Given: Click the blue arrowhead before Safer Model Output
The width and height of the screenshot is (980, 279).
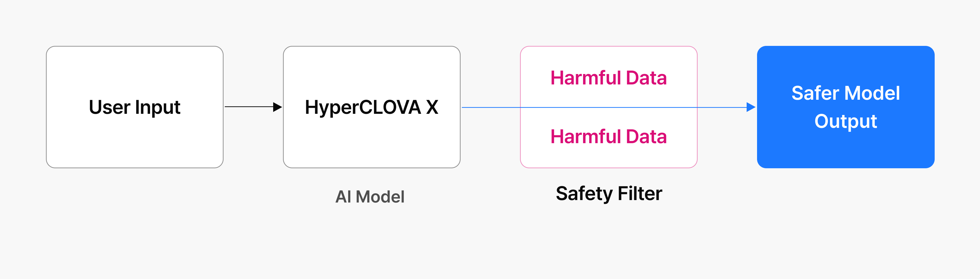Looking at the screenshot, I should coord(751,107).
